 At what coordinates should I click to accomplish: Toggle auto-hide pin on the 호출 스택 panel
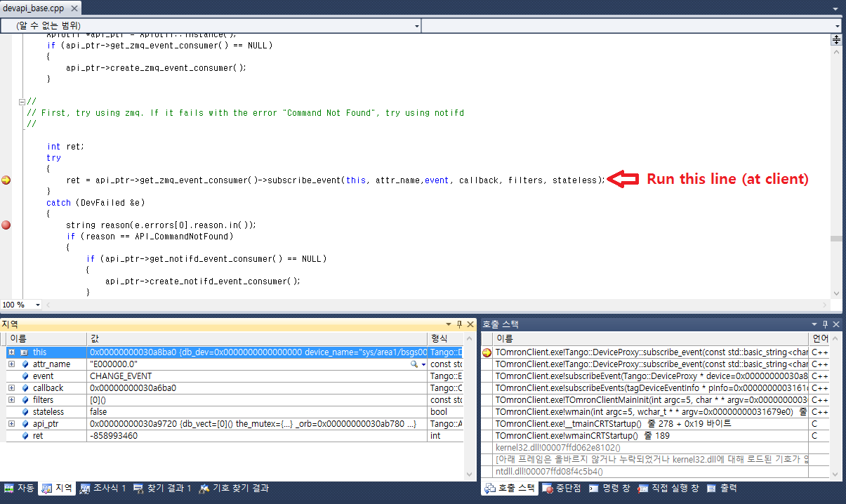(x=825, y=324)
